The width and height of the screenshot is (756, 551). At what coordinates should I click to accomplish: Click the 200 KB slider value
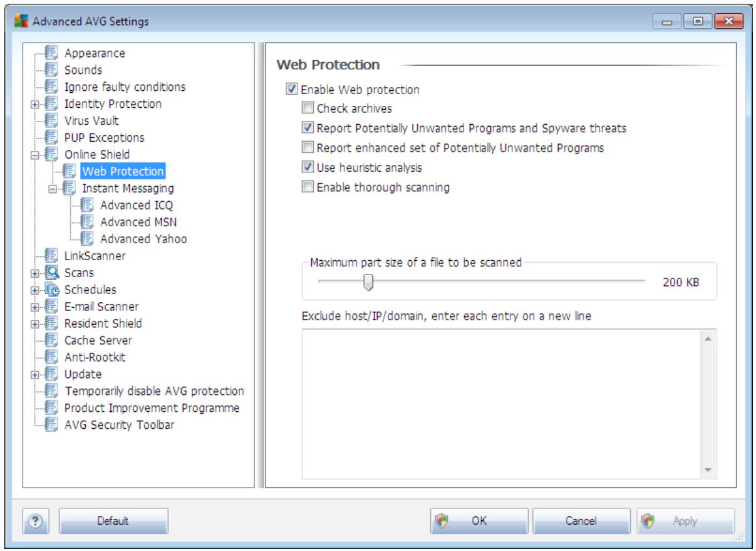tap(681, 283)
